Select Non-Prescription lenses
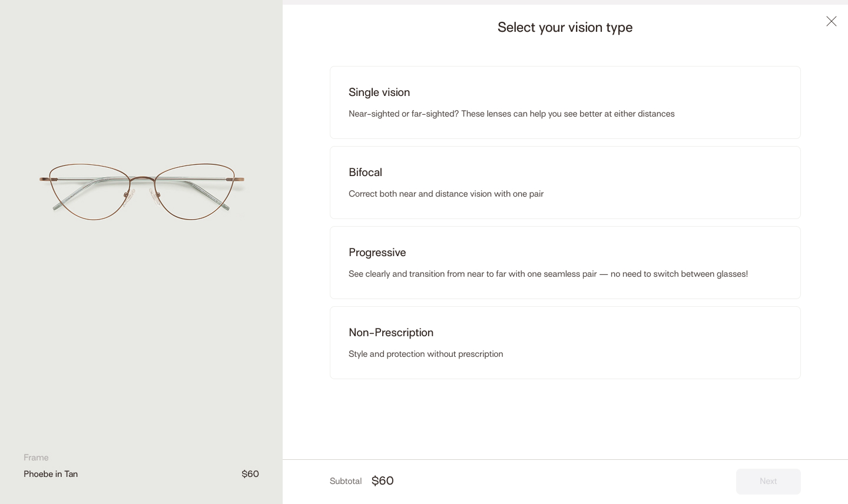Image resolution: width=848 pixels, height=504 pixels. (x=565, y=343)
